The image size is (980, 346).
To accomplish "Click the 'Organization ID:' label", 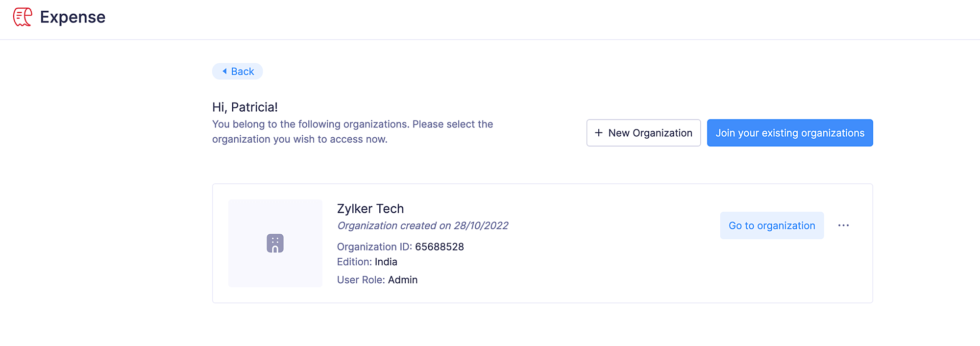I will (x=374, y=247).
